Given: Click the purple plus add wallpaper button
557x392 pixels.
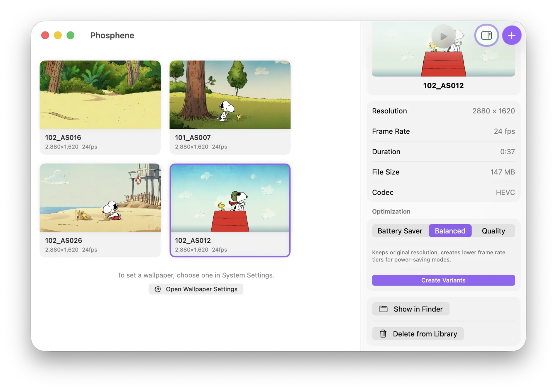Looking at the screenshot, I should [512, 35].
